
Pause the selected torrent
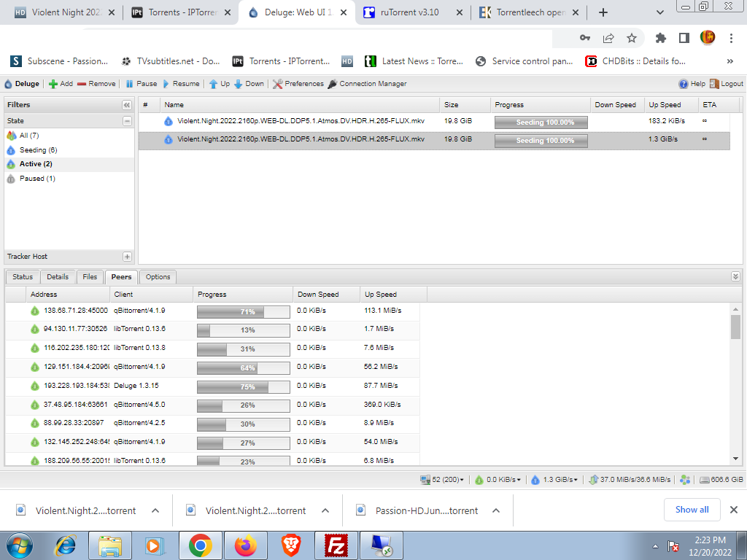[x=141, y=84]
